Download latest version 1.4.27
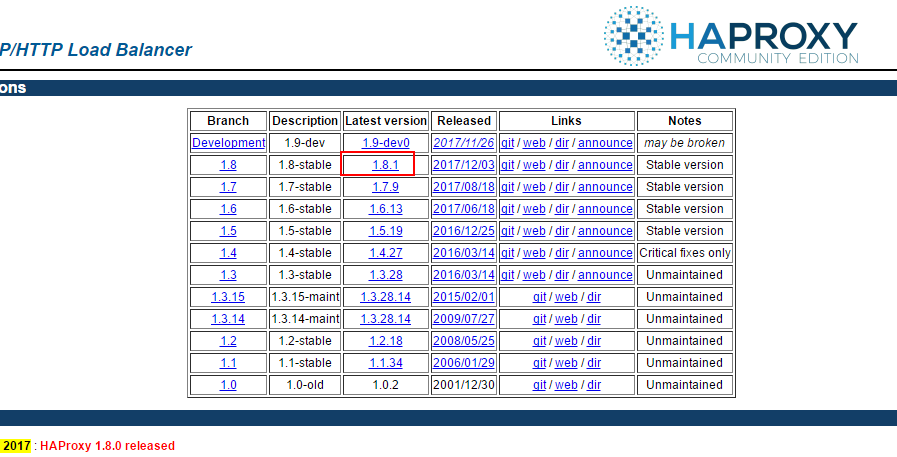Viewport: 897px width, 457px height. 386,253
